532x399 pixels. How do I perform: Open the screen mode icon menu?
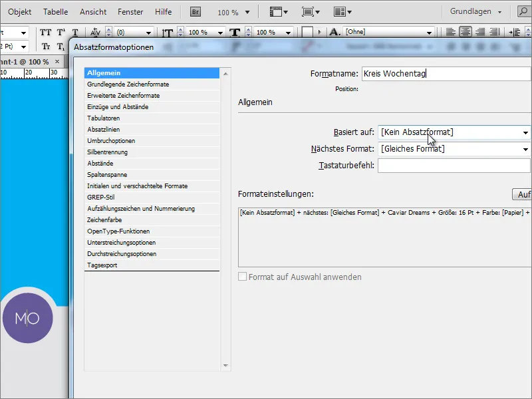[x=311, y=12]
